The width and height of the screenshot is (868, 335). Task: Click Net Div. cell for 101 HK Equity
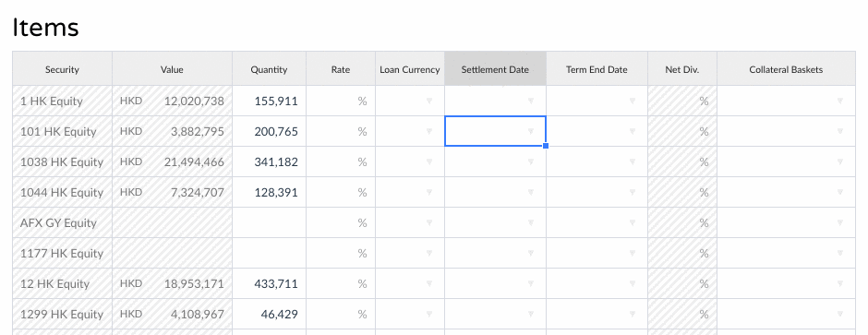[682, 132]
